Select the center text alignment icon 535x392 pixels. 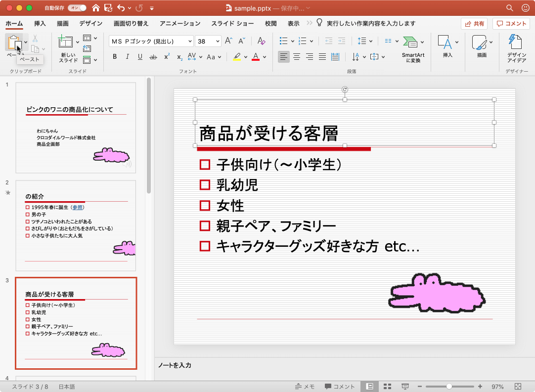click(x=297, y=57)
